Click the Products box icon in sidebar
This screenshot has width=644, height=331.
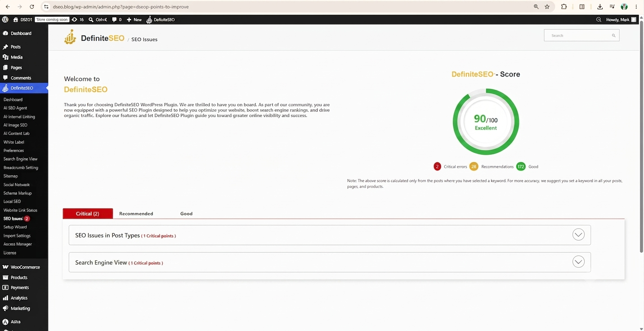point(5,277)
